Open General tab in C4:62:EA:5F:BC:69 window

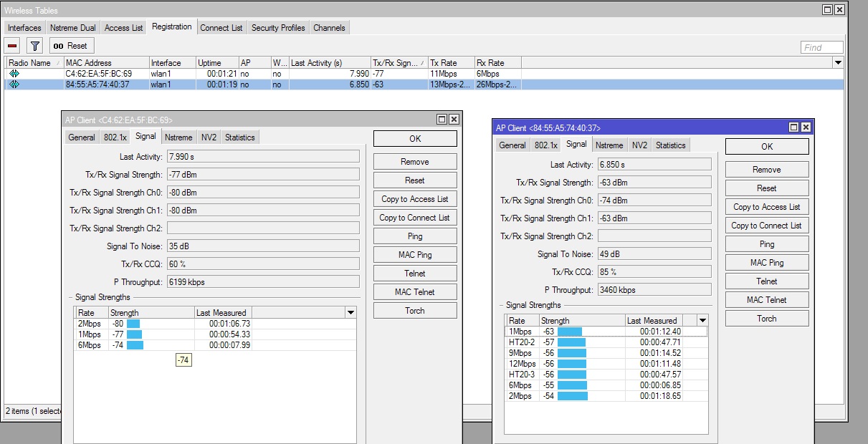click(82, 137)
